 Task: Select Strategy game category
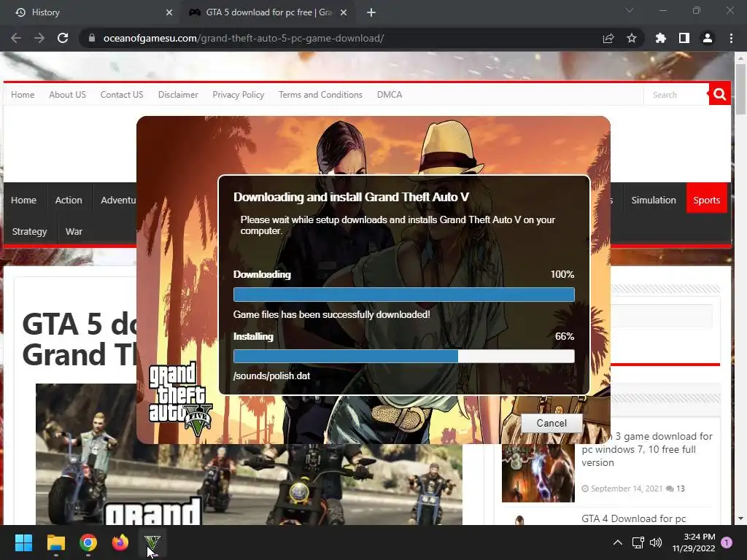coord(29,231)
